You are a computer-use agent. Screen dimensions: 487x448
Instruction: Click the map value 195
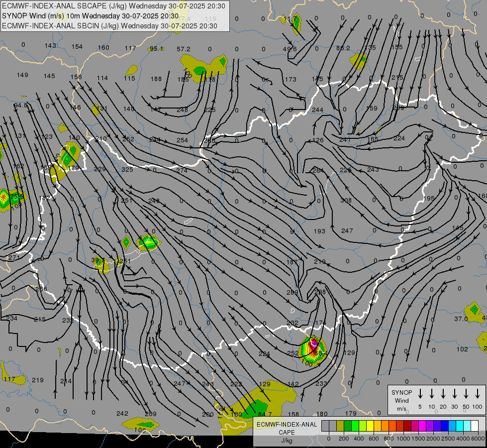[x=429, y=198]
